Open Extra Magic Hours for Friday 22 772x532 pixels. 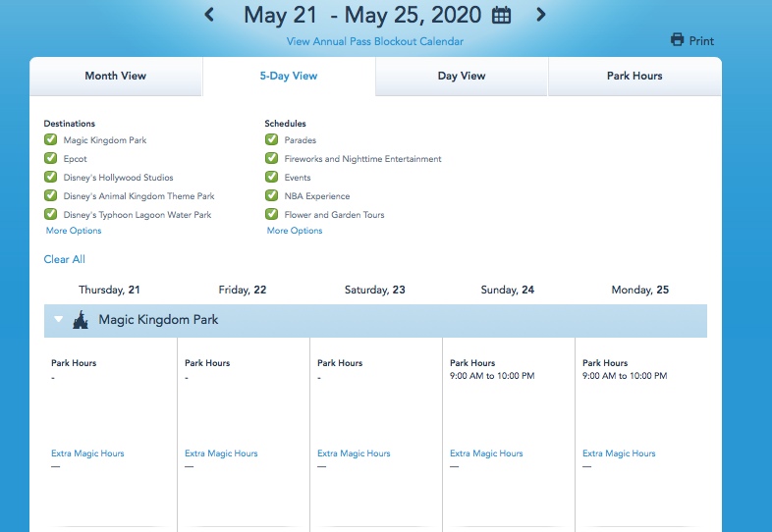tap(221, 453)
